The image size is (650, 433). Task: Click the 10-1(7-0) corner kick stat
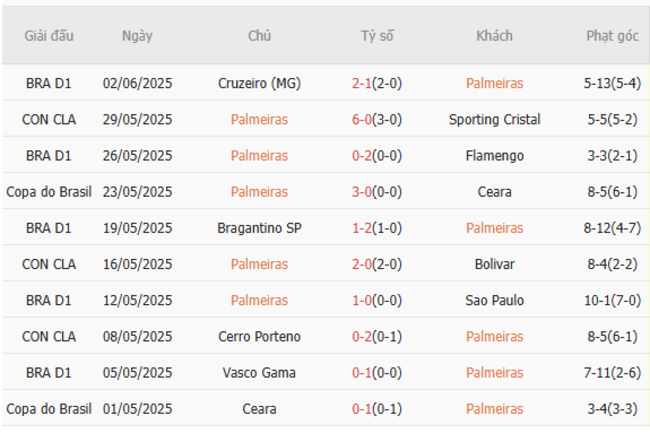612,300
